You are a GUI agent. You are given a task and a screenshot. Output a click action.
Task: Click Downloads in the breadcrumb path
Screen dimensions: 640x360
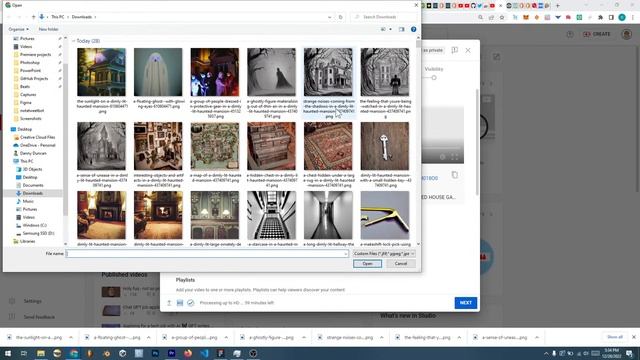pyautogui.click(x=82, y=17)
